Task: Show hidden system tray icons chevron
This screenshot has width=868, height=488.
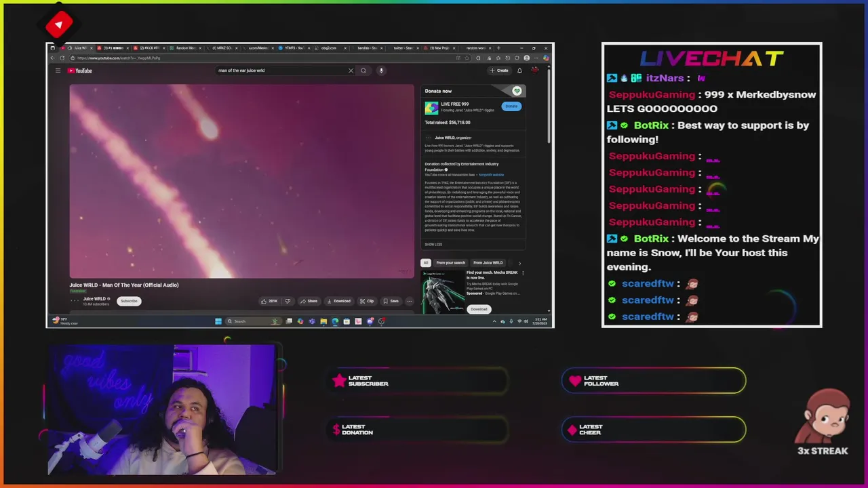Action: point(494,321)
